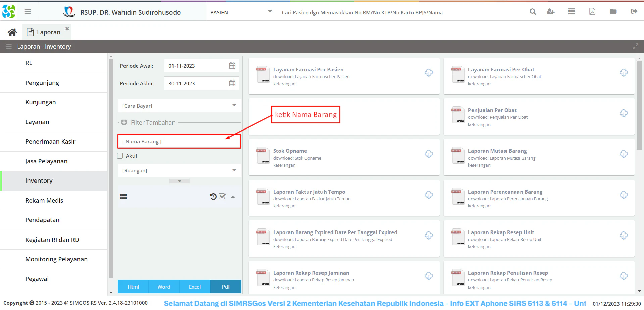This screenshot has height=310, width=644.
Task: Click the Periode Akhir date field
Action: [201, 83]
